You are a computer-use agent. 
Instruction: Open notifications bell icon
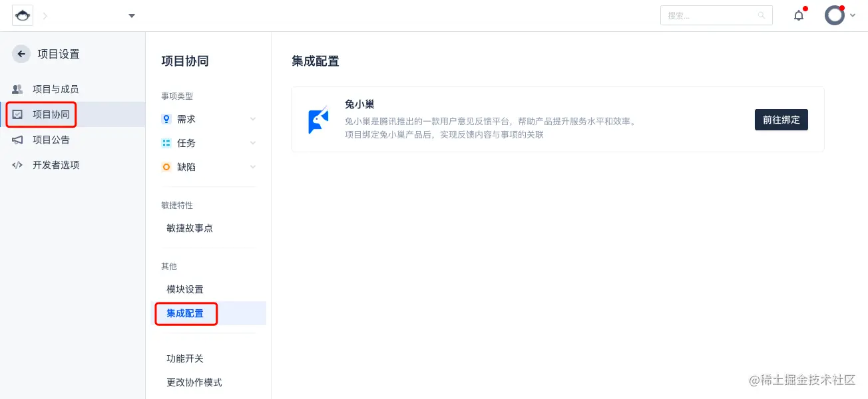pyautogui.click(x=799, y=15)
